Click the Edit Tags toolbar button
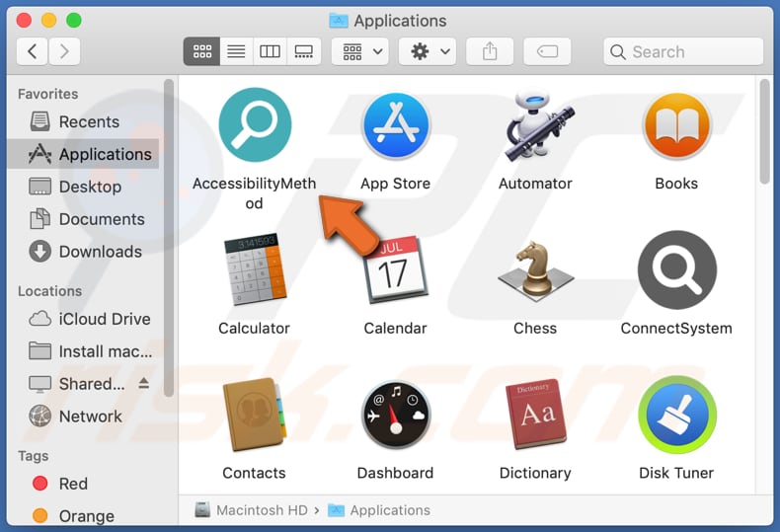Screen dimensions: 780x532 point(547,51)
